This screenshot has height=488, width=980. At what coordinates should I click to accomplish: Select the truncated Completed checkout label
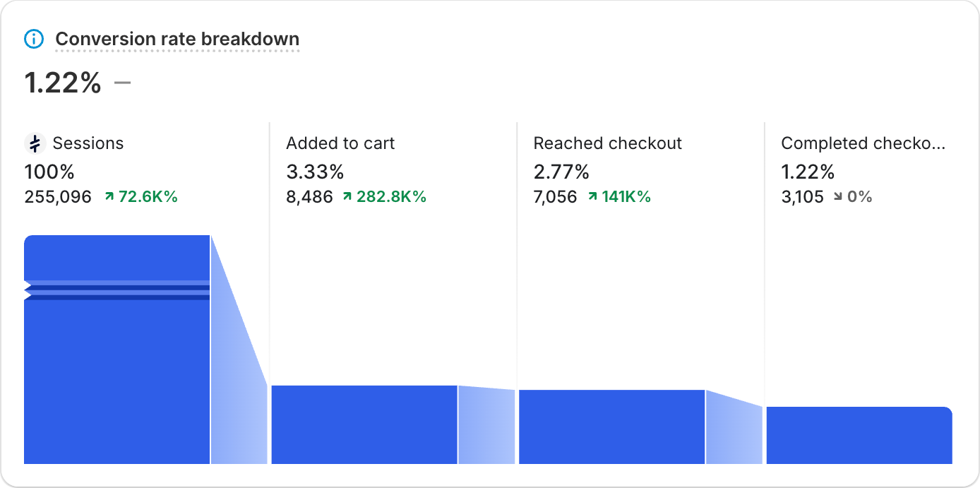pos(863,143)
